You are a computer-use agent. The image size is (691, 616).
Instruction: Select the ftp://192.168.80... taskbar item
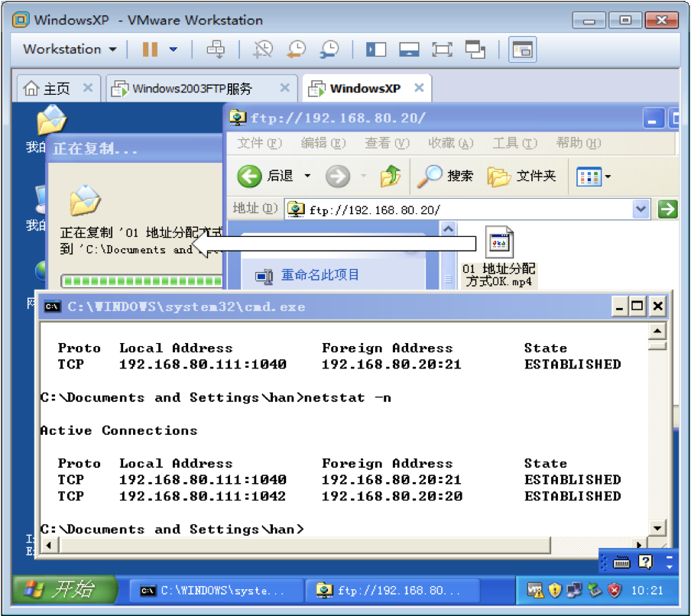tap(392, 591)
